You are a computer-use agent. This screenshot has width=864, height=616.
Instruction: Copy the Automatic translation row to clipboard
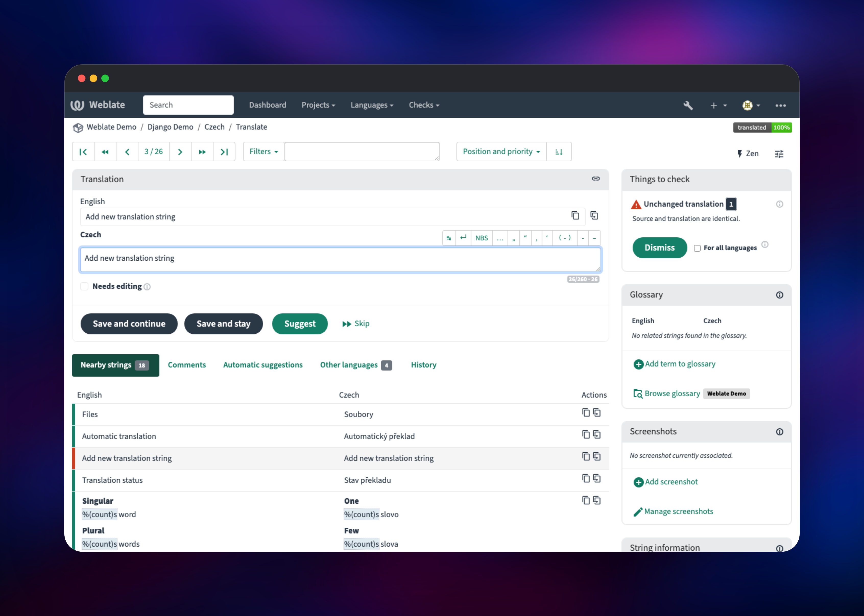tap(586, 435)
